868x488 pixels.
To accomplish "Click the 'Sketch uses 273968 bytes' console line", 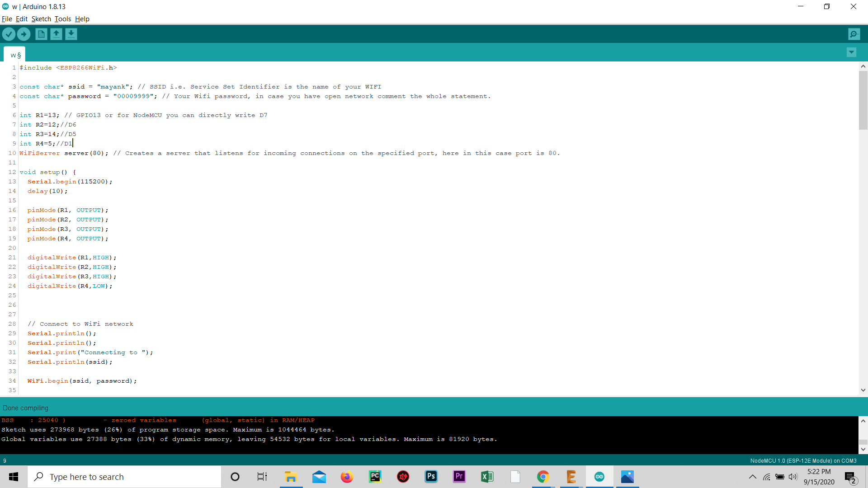I will point(168,430).
